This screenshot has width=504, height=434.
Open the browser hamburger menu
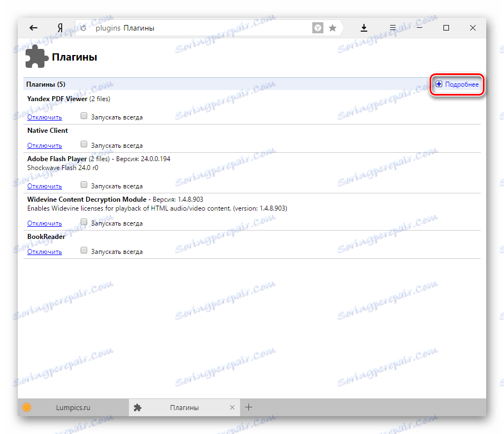click(x=392, y=27)
